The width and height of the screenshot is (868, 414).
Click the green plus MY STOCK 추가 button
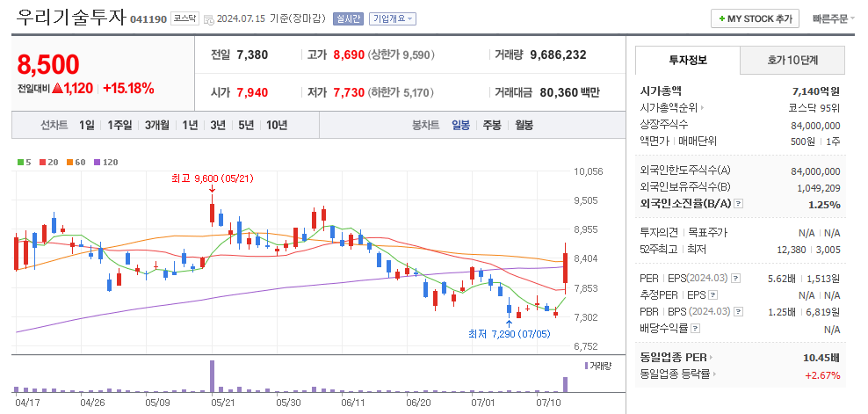point(755,18)
